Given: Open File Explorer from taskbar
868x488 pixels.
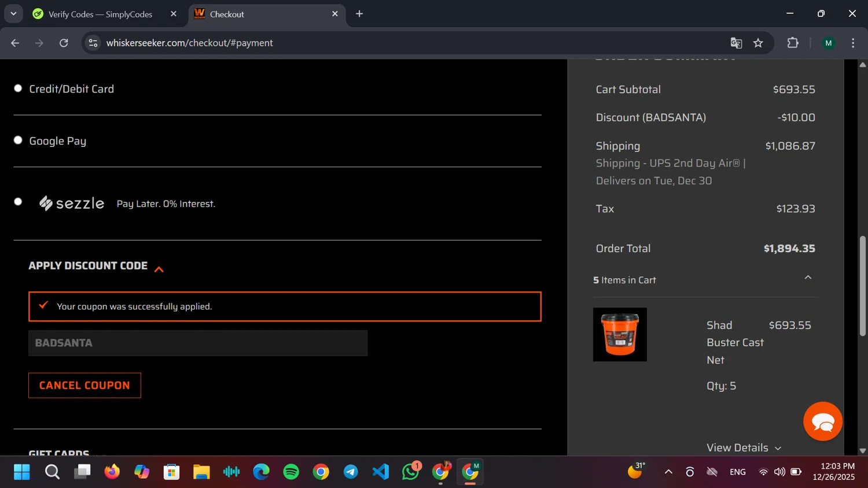Looking at the screenshot, I should click(x=201, y=472).
